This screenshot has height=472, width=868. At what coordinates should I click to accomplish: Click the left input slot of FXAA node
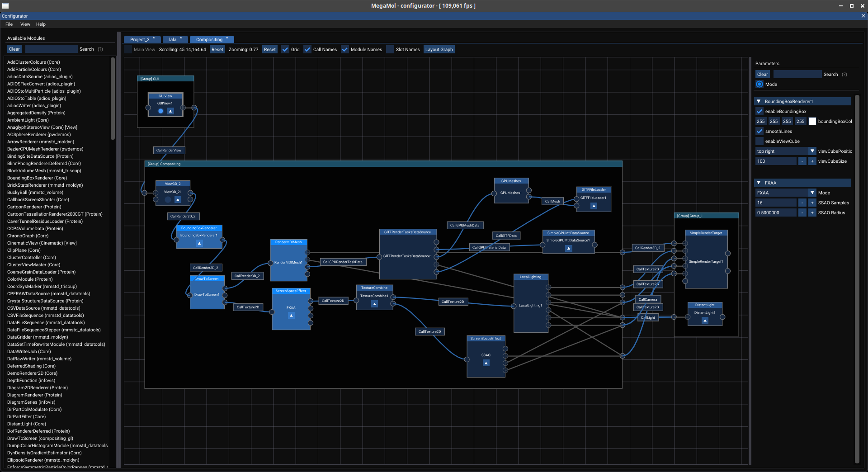point(272,312)
